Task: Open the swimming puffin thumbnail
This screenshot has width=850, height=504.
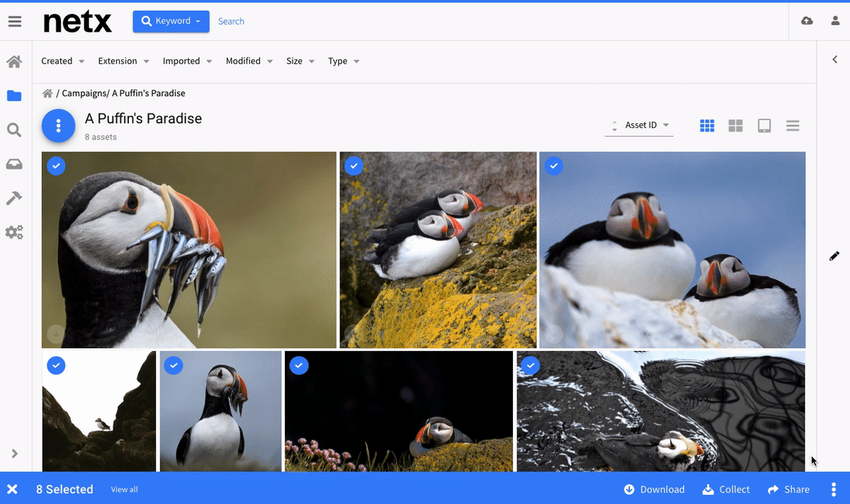Action: coord(661,411)
